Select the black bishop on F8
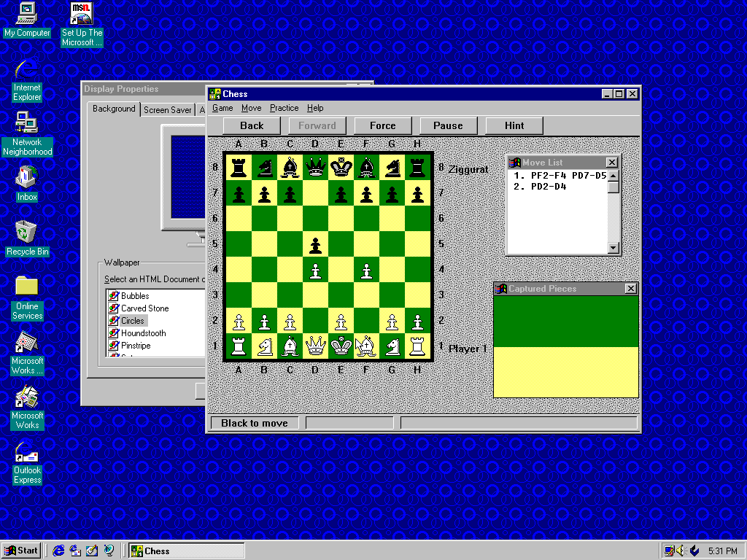The width and height of the screenshot is (747, 560). click(366, 168)
